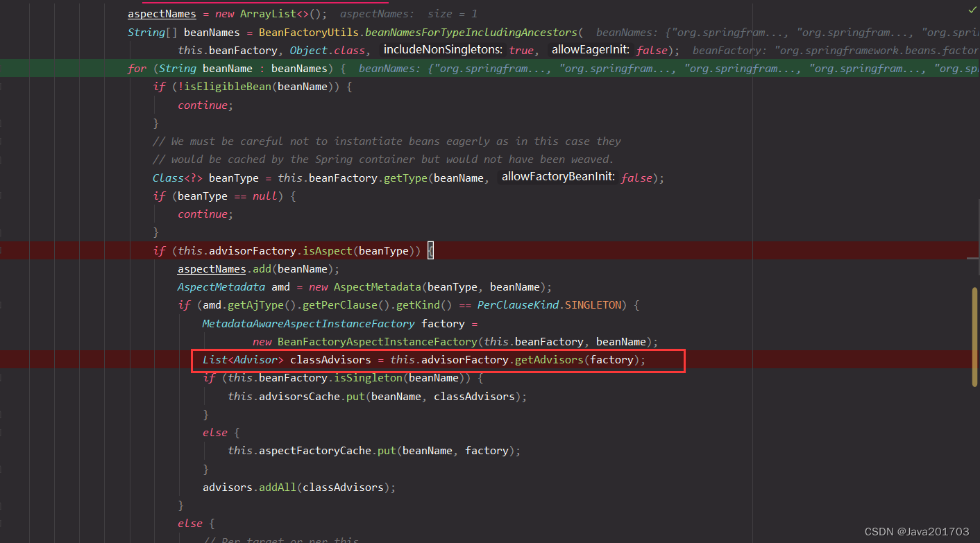The width and height of the screenshot is (980, 543).
Task: Click the allowFactoryBeanInit parameter hint
Action: click(558, 177)
